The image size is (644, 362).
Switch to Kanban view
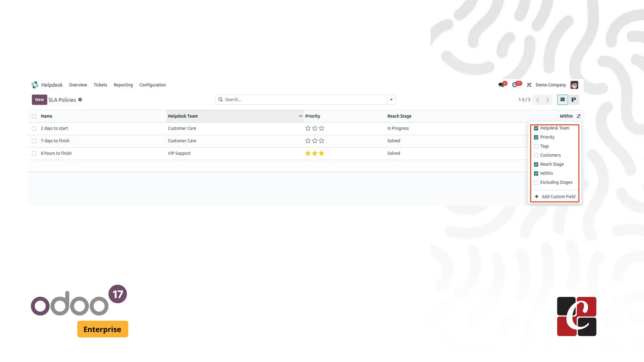tap(574, 100)
